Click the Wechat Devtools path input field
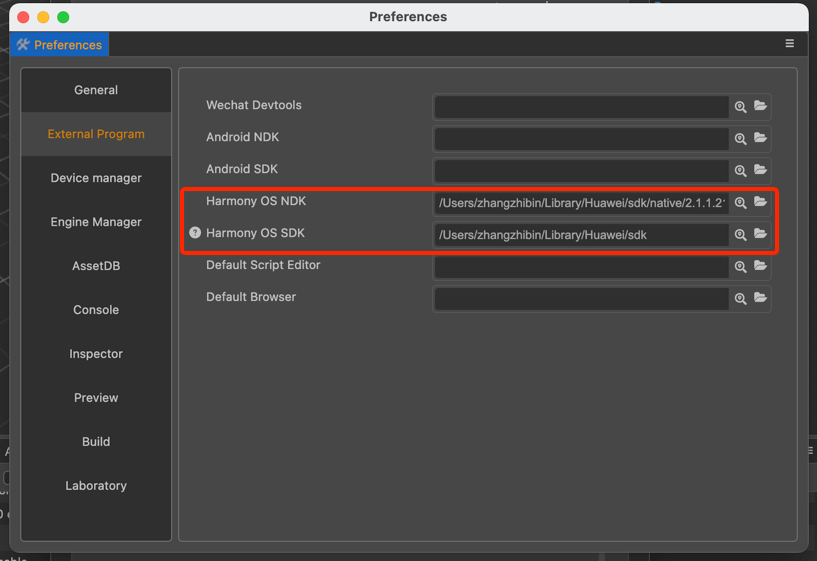This screenshot has width=817, height=561. (581, 107)
